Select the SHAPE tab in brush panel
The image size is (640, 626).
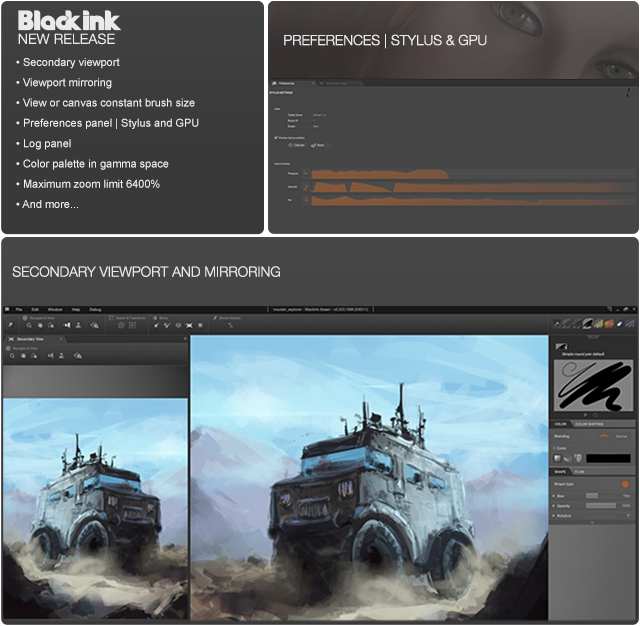(560, 472)
